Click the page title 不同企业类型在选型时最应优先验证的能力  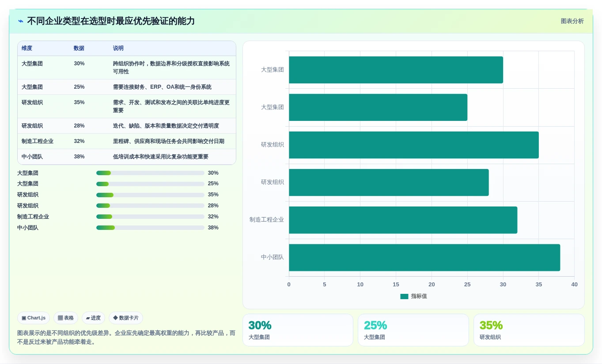(x=111, y=21)
